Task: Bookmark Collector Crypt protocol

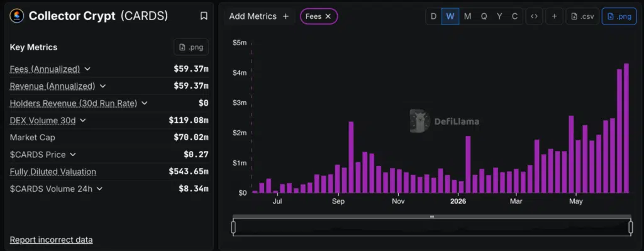Action: coord(204,16)
